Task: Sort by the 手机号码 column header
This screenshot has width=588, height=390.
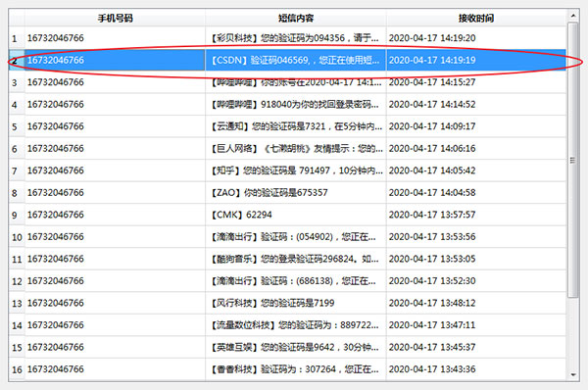Action: [115, 18]
